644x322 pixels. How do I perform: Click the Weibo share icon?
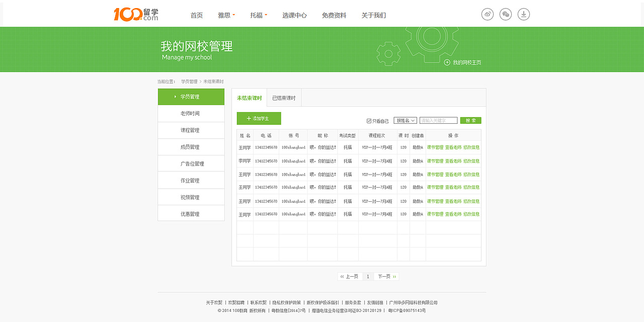pyautogui.click(x=487, y=14)
